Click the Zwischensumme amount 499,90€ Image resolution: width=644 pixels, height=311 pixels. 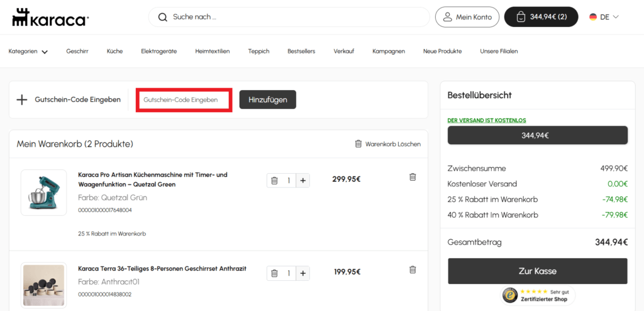coord(614,168)
